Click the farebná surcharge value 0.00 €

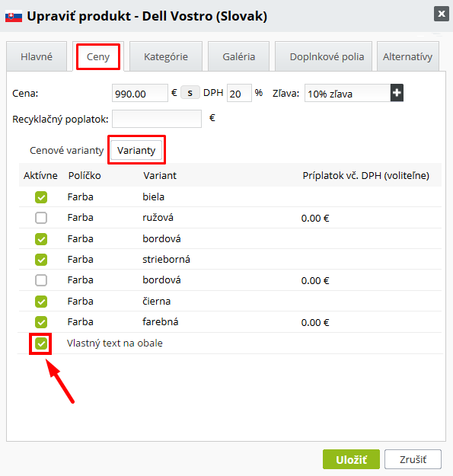tap(315, 323)
